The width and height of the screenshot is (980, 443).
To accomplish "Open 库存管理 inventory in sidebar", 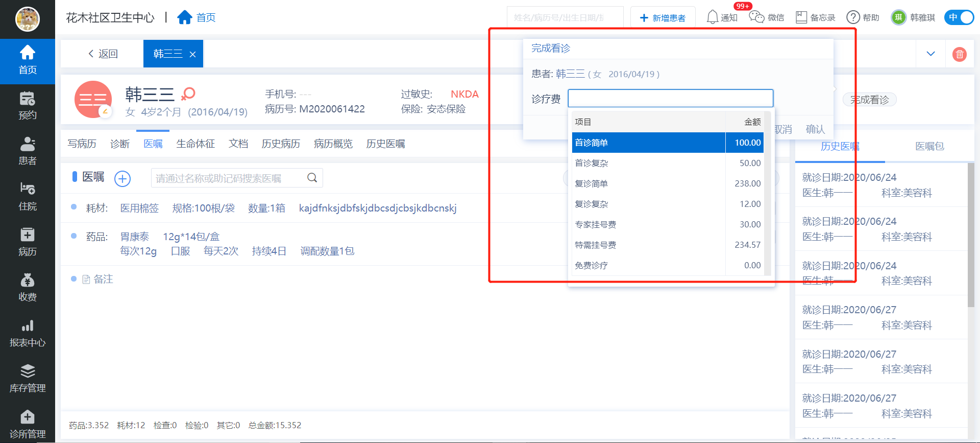I will pyautogui.click(x=28, y=379).
